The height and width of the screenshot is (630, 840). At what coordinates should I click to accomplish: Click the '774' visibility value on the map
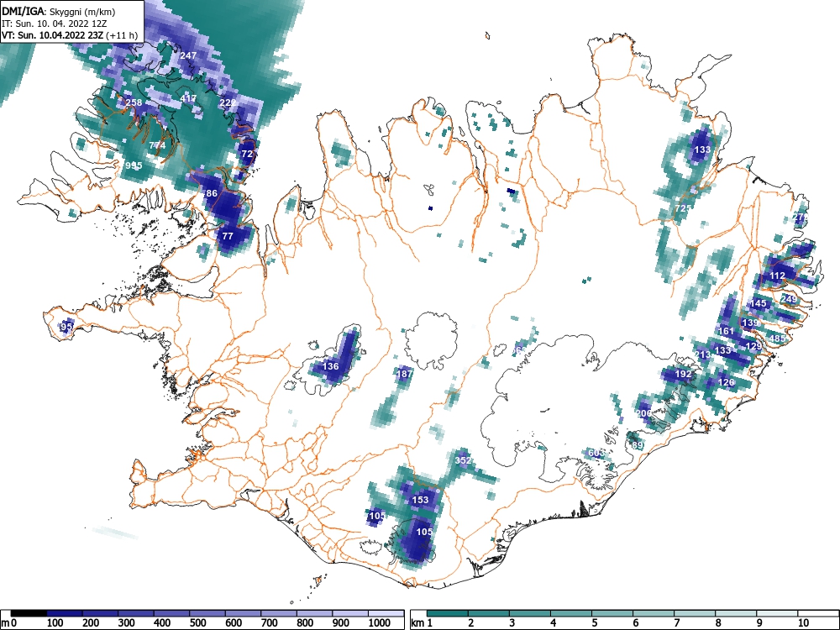[157, 145]
